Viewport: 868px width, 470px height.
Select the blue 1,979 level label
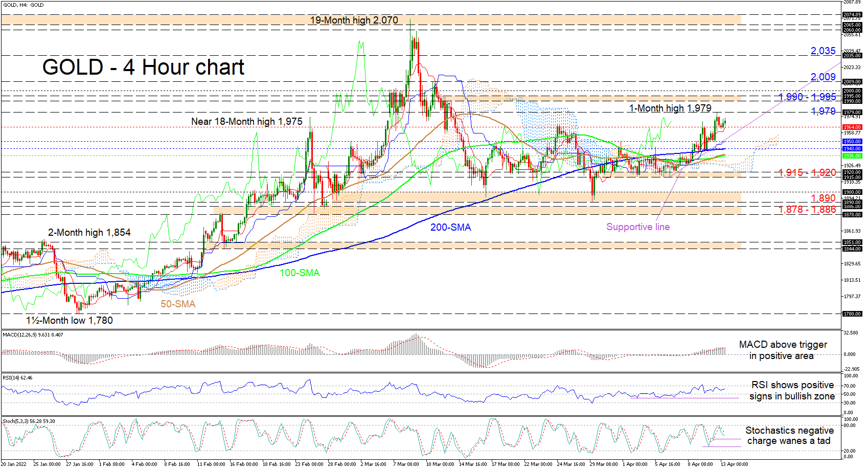click(x=823, y=111)
